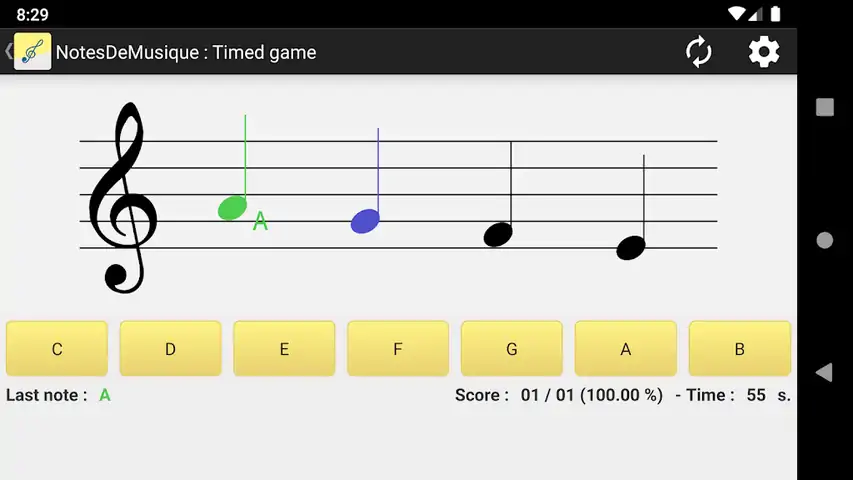Tap the blue note on the staff

pos(365,221)
